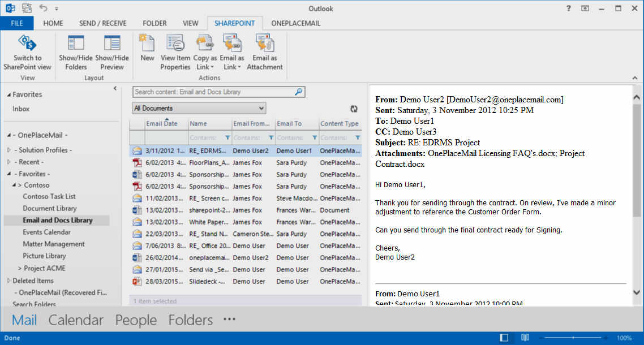Open the Email From column filter
This screenshot has height=345, width=644.
pyautogui.click(x=271, y=137)
